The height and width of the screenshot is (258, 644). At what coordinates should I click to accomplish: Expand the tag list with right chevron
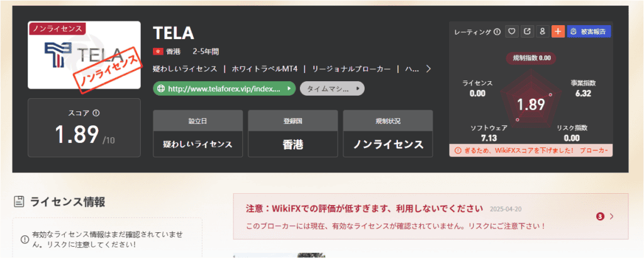pyautogui.click(x=428, y=69)
